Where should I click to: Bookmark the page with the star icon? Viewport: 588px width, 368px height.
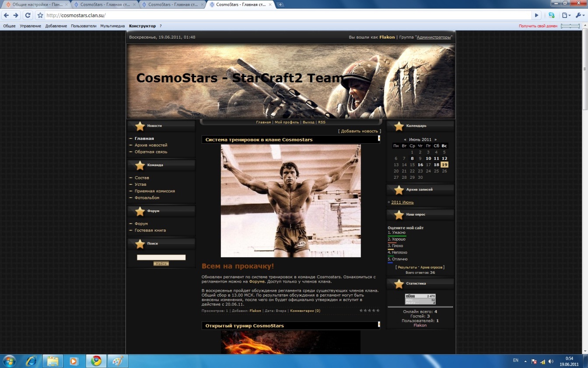click(x=40, y=15)
